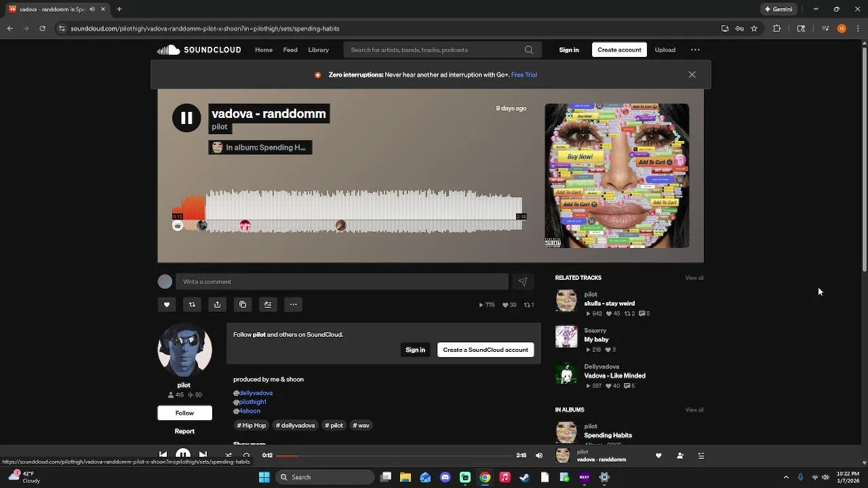Skip to the previous track in the player bar

click(163, 455)
